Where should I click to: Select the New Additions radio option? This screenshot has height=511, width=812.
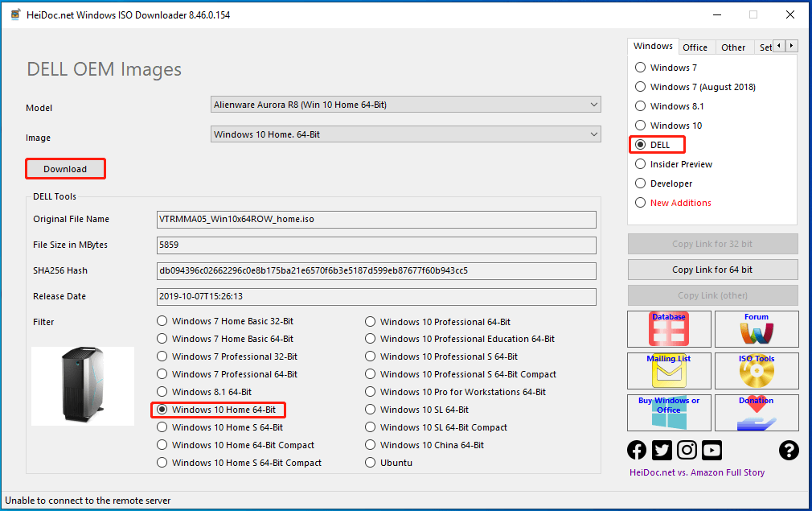click(673, 203)
